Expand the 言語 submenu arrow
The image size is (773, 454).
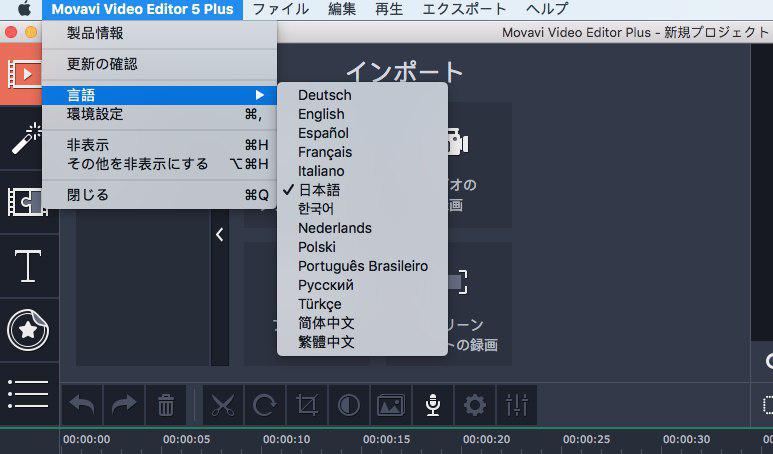[x=259, y=95]
